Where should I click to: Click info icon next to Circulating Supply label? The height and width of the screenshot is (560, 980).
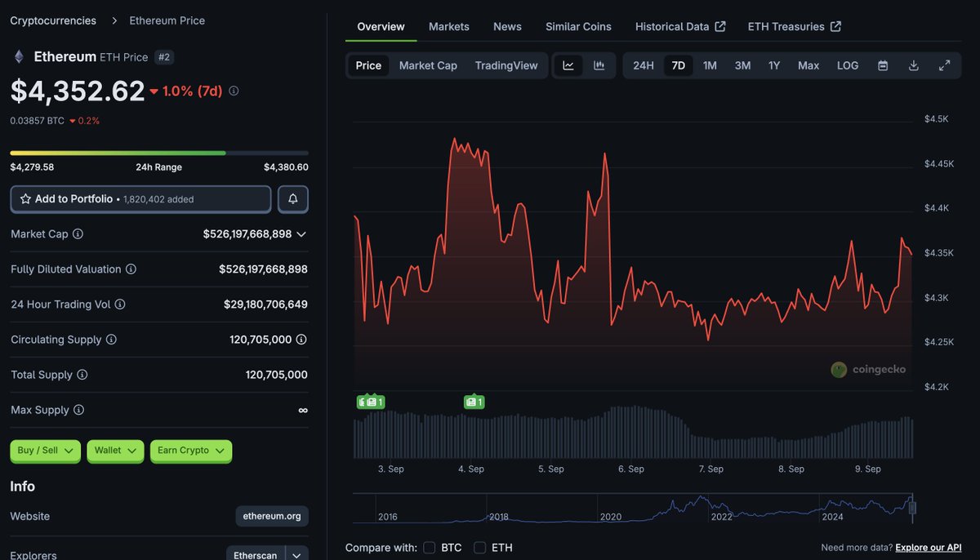click(111, 340)
